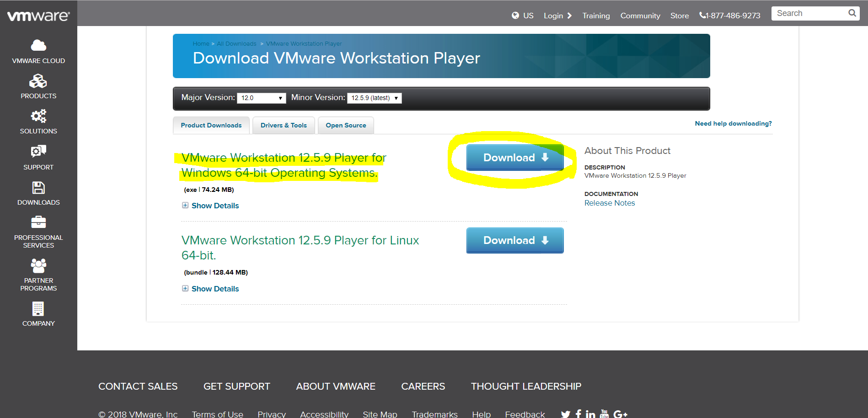Open the Major Version dropdown
This screenshot has height=418, width=868.
[262, 98]
